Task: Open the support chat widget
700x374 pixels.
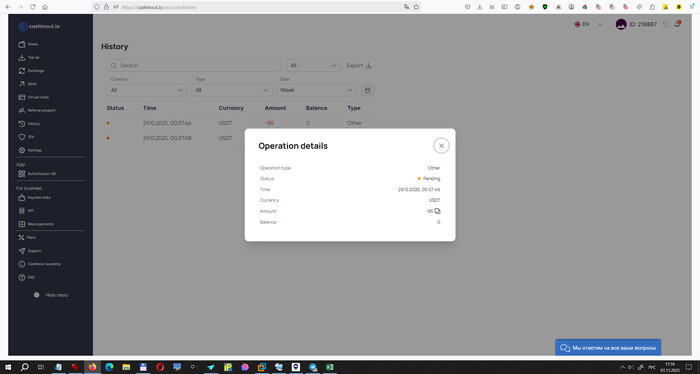Action: (x=608, y=348)
